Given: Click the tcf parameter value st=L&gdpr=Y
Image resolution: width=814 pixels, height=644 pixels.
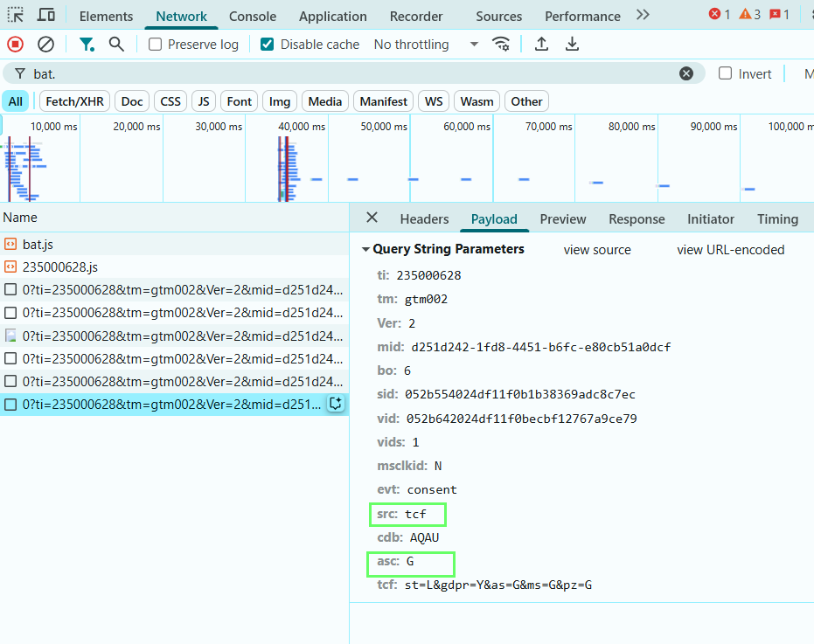Looking at the screenshot, I should (497, 585).
